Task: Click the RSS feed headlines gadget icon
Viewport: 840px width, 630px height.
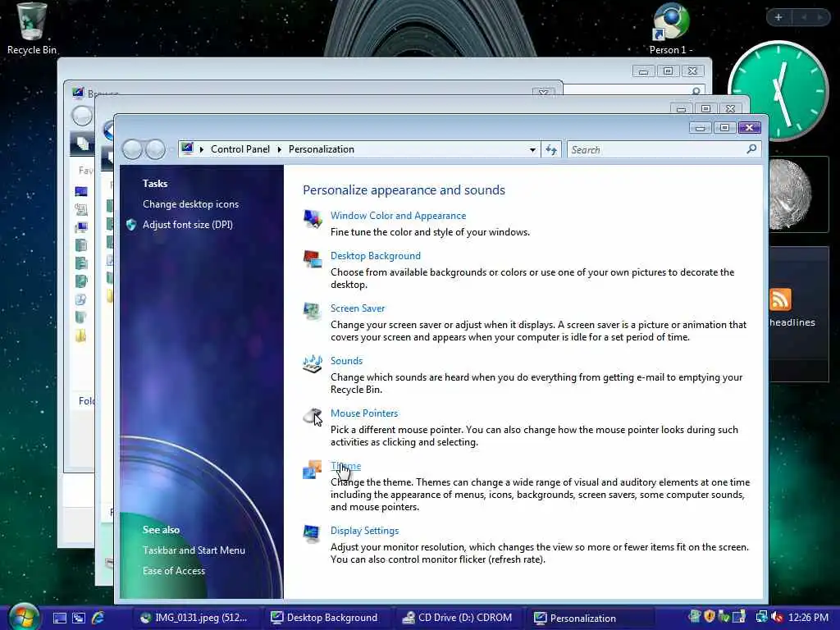Action: [780, 299]
